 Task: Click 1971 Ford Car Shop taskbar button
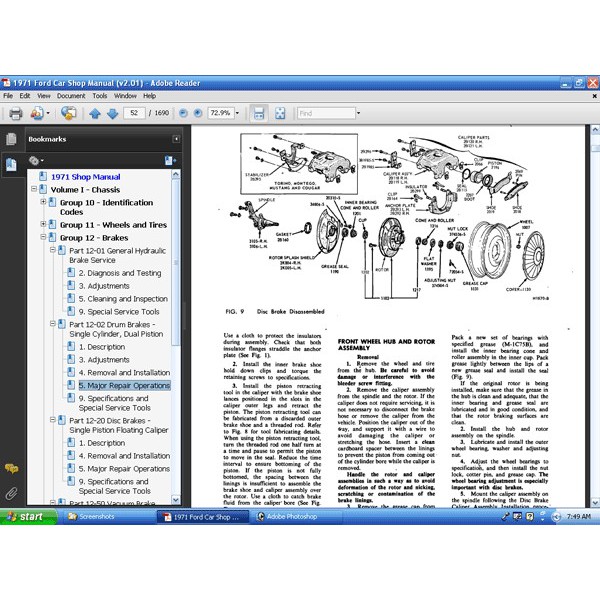[x=202, y=517]
